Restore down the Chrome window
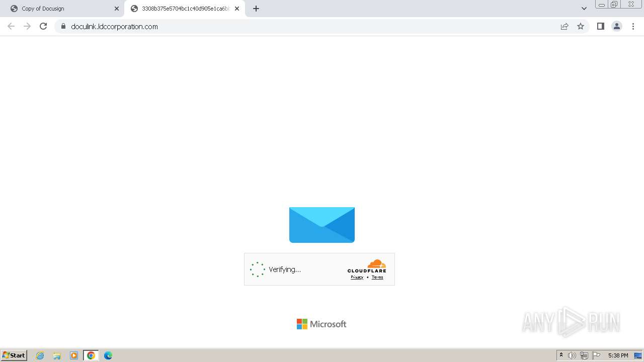Image resolution: width=644 pixels, height=362 pixels. [614, 5]
